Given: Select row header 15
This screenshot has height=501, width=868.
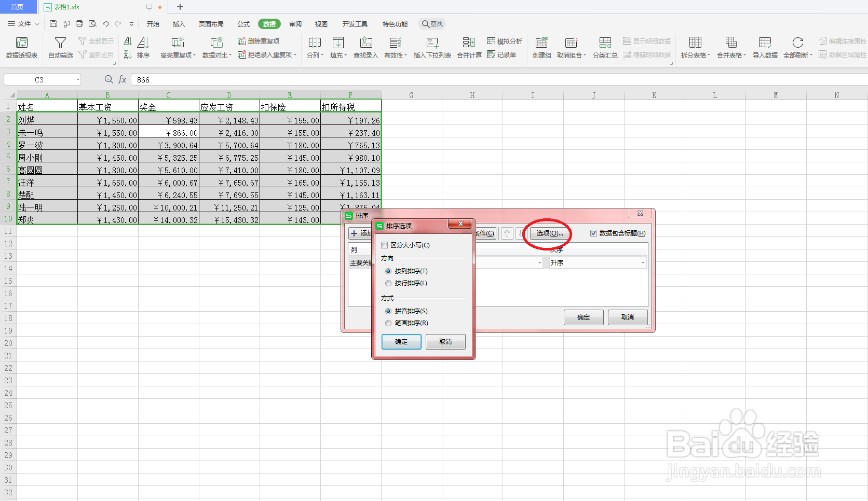Looking at the screenshot, I should (x=8, y=281).
